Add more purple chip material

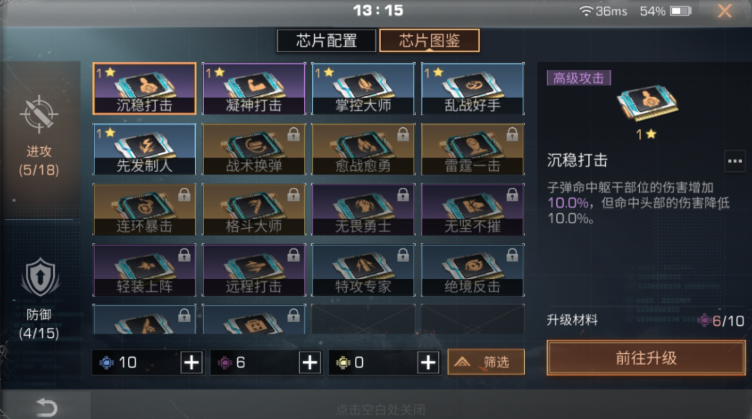[310, 362]
